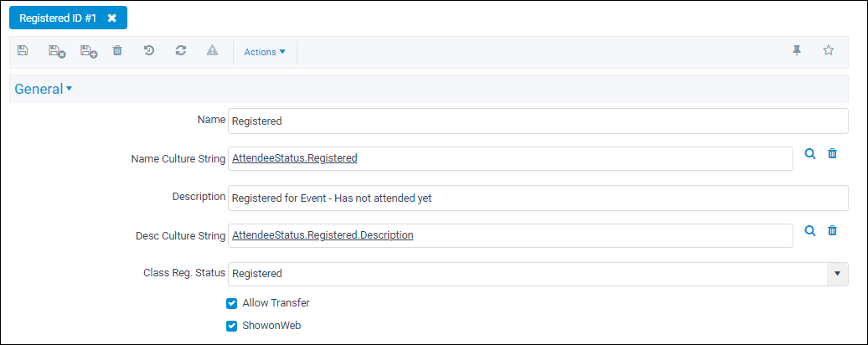Pin this record with the pushpin icon
The height and width of the screenshot is (345, 868).
tap(797, 51)
